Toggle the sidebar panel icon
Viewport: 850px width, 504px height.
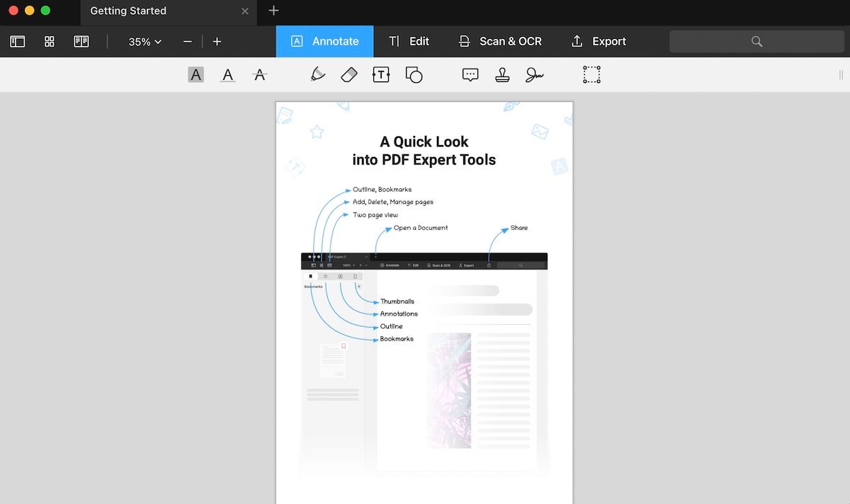pyautogui.click(x=17, y=42)
